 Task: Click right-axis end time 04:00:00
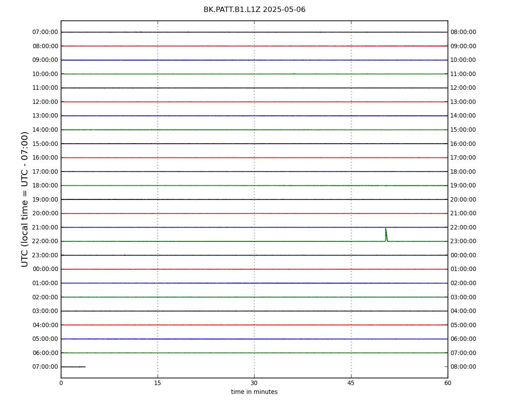(x=463, y=311)
